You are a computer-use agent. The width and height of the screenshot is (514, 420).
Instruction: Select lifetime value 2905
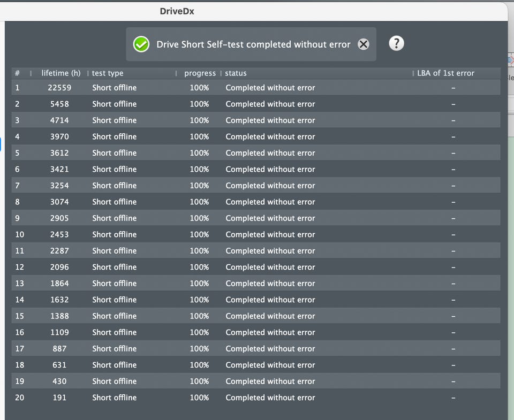59,218
